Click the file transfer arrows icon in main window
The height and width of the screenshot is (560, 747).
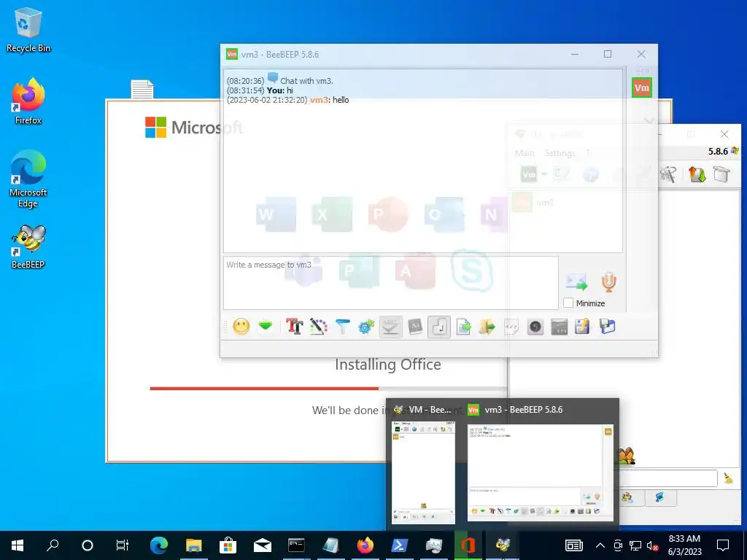tap(697, 174)
